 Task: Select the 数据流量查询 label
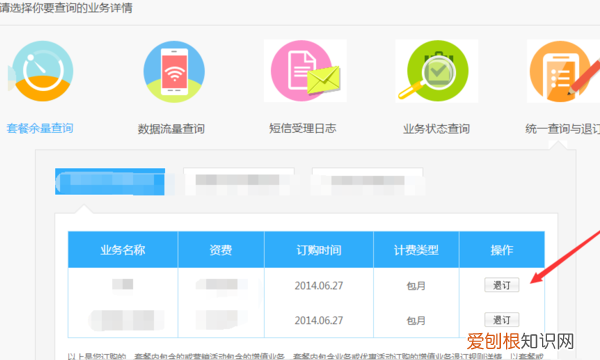tap(171, 129)
